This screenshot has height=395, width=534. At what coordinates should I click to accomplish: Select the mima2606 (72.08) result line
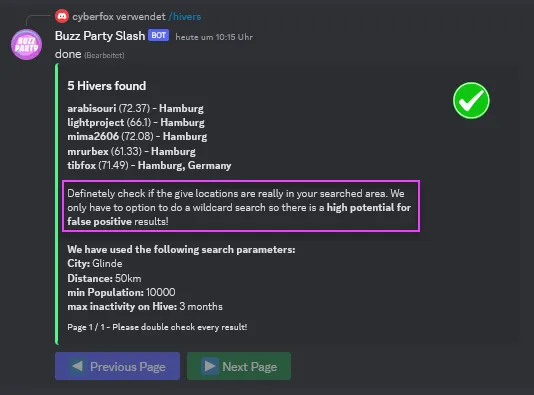[137, 137]
